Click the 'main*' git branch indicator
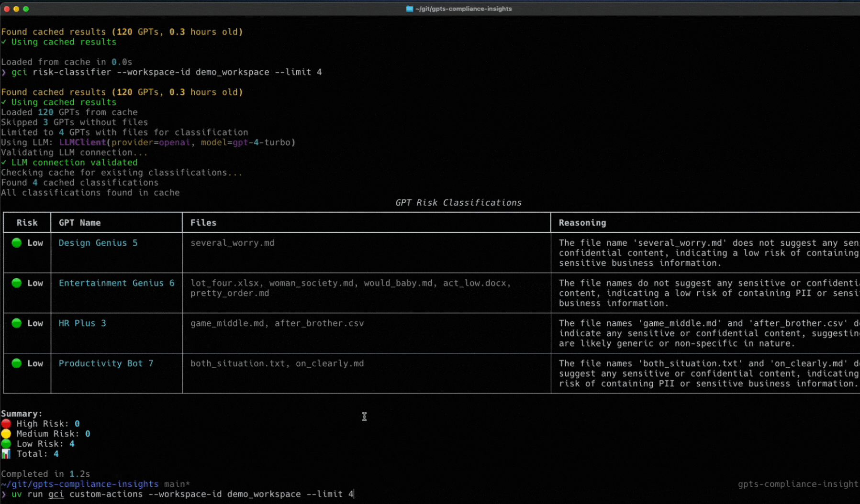 177,484
